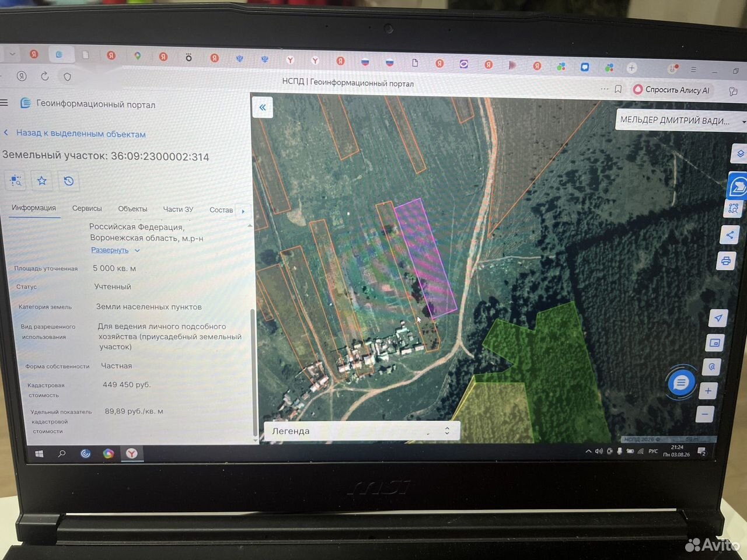Expand the address chevron next to Развернуть
Screen dimensions: 747x560
[x=137, y=250]
